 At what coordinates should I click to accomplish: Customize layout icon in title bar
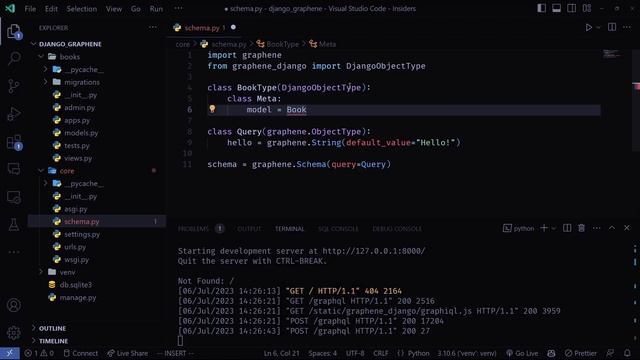coord(587,8)
